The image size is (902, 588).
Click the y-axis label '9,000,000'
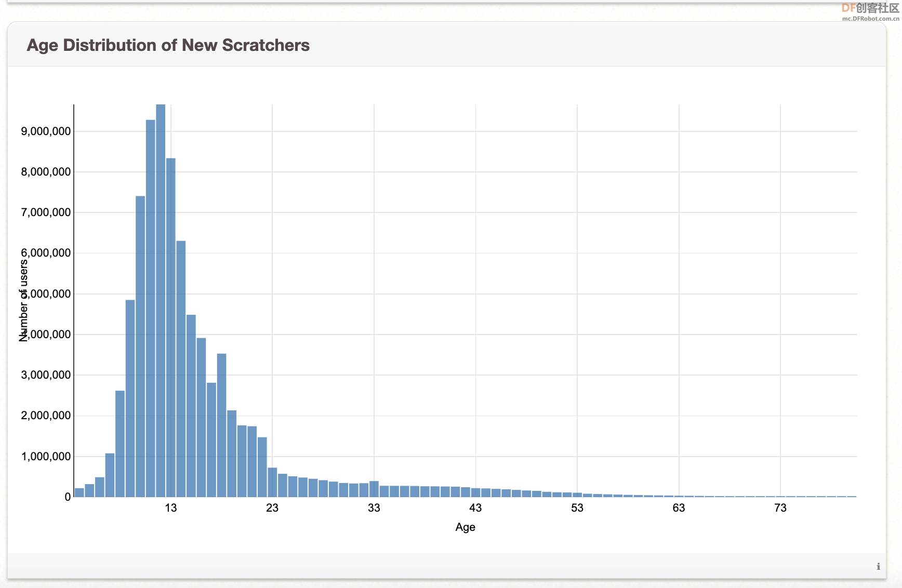[x=46, y=131]
